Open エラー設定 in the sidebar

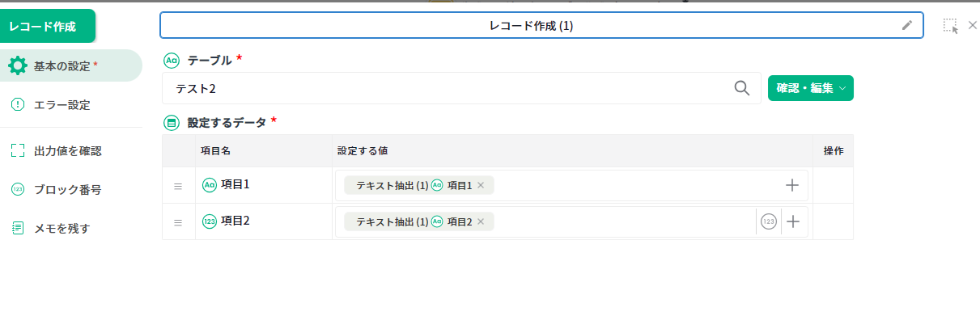(62, 104)
